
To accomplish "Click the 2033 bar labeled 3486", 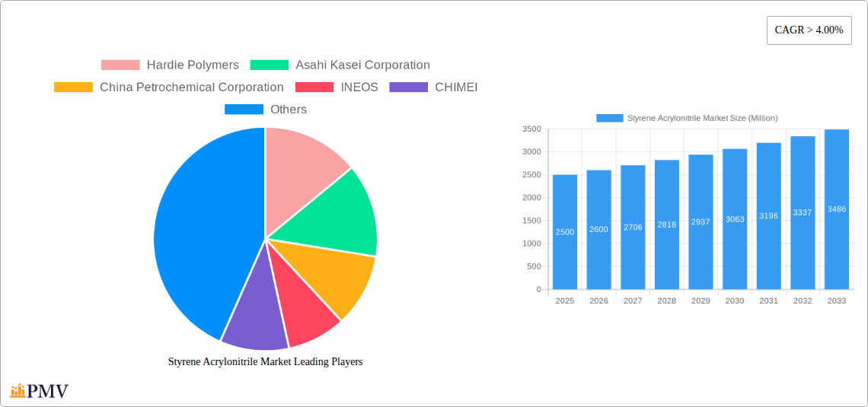I will click(837, 209).
